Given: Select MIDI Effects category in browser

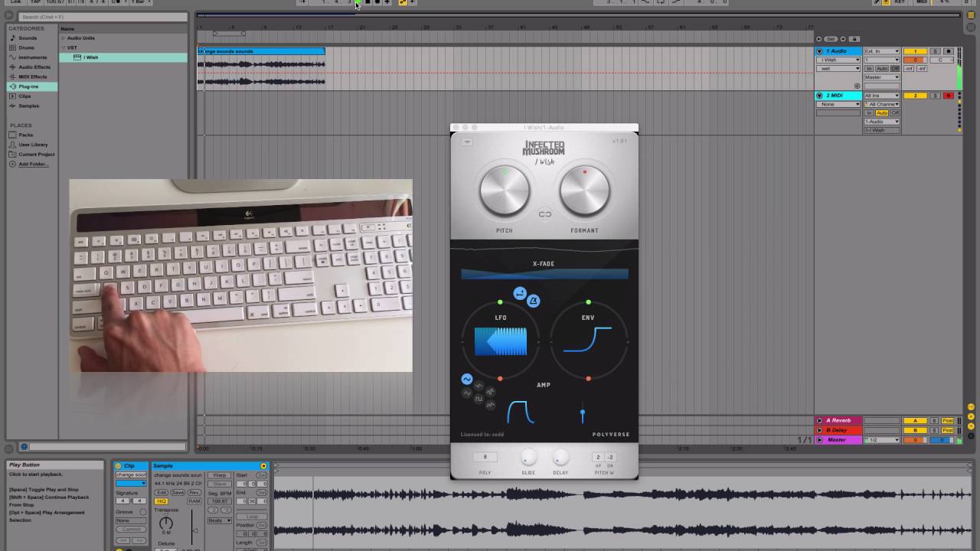Looking at the screenshot, I should click(x=32, y=77).
